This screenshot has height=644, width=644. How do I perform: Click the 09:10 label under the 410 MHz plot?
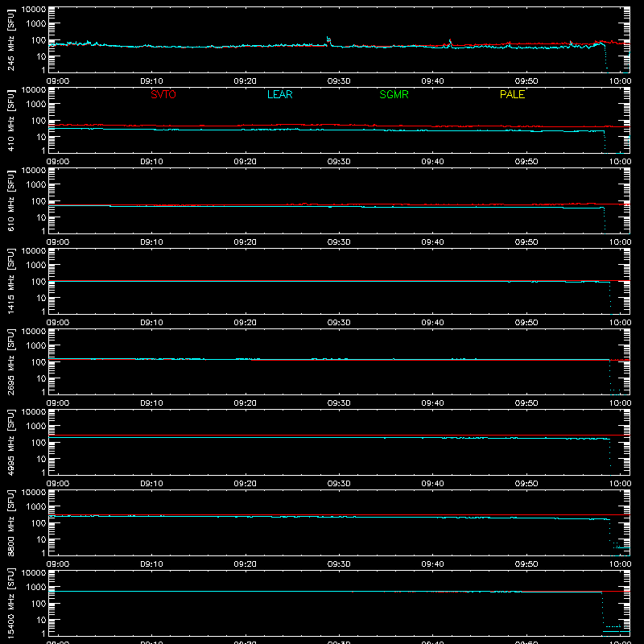click(151, 162)
